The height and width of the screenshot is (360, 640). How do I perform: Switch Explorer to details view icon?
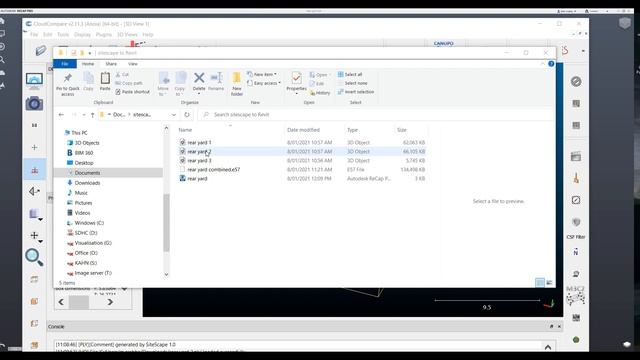coord(540,282)
